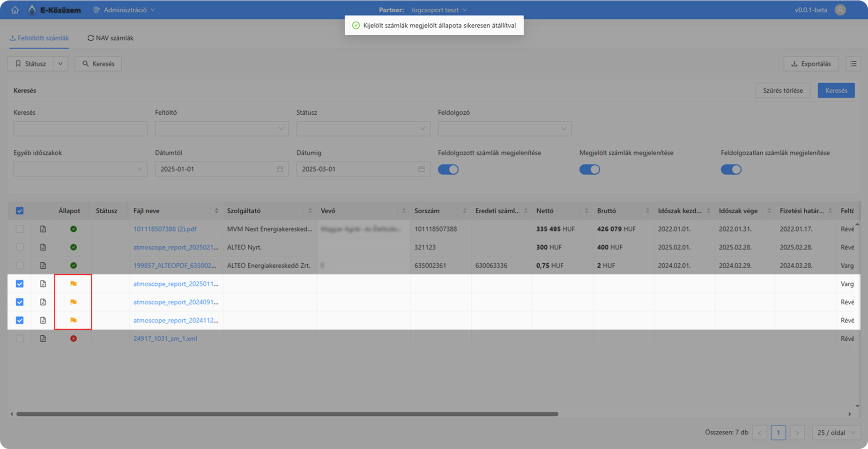
Task: Click red error status icon for 24917_1031_sm_1.xml
Action: tap(74, 339)
